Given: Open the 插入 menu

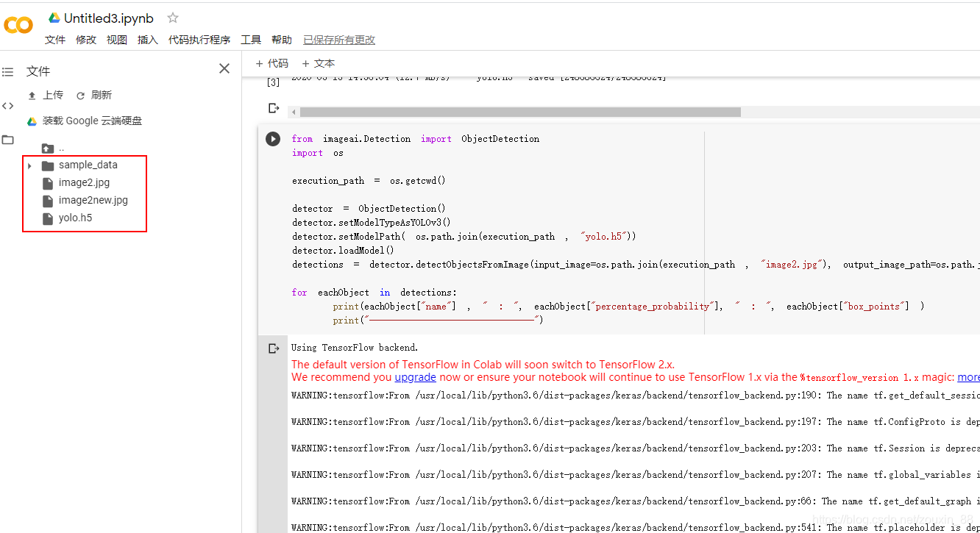Looking at the screenshot, I should (147, 40).
